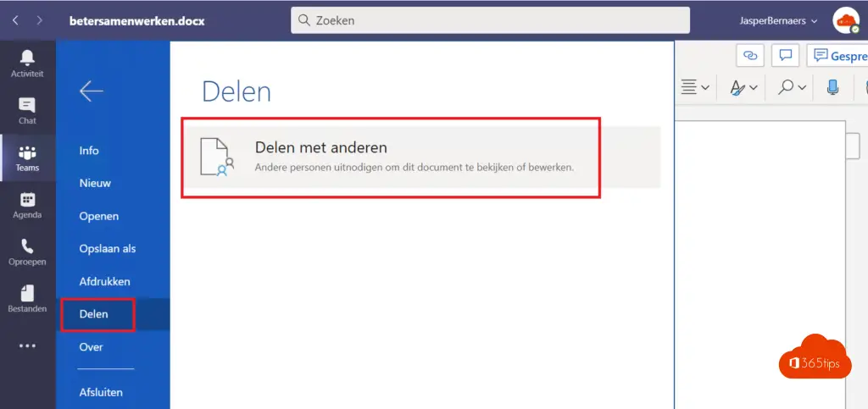Viewport: 868px width, 409px height.
Task: Expand the alignment options arrow
Action: (x=704, y=87)
